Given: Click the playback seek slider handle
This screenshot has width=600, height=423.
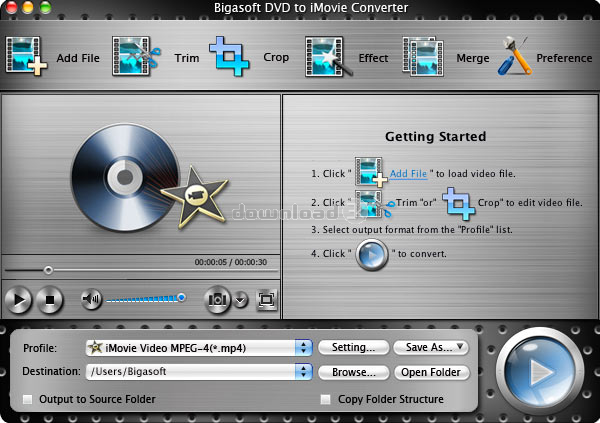Looking at the screenshot, I should coord(48,270).
